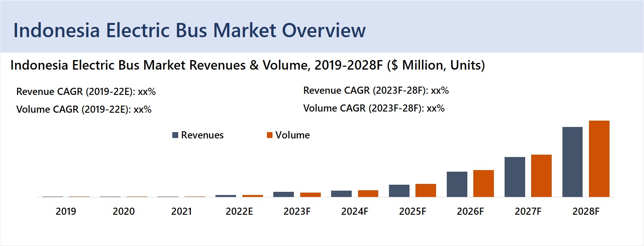
Task: Select the 2026F Volume bar
Action: pyautogui.click(x=484, y=184)
